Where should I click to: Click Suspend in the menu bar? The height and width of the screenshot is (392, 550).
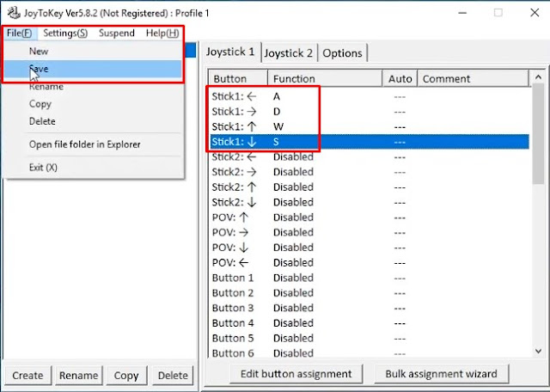click(x=117, y=33)
